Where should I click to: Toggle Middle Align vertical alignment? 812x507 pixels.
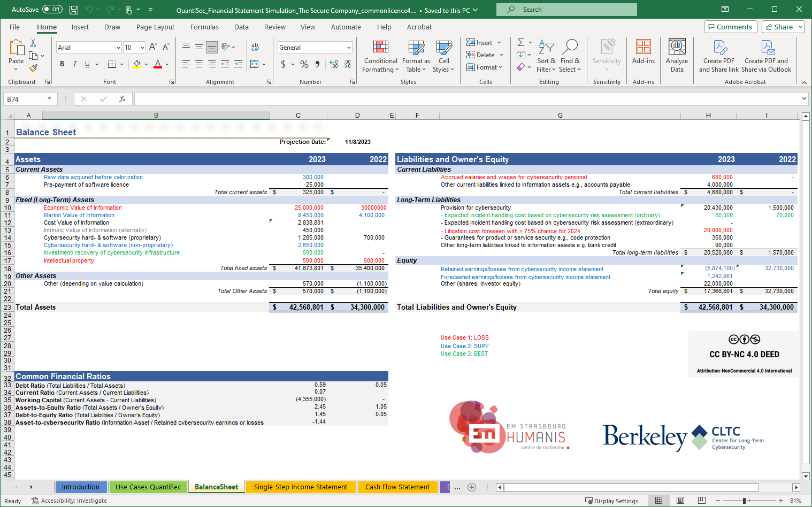pos(199,47)
